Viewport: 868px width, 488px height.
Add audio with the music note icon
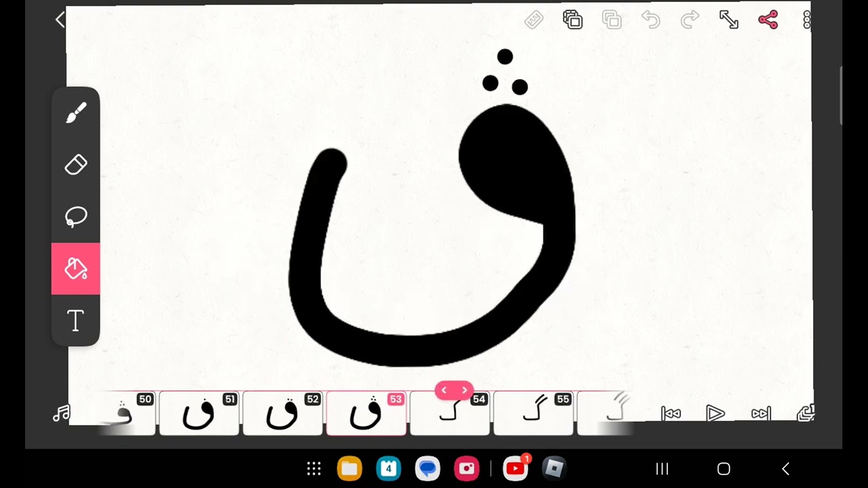(62, 413)
